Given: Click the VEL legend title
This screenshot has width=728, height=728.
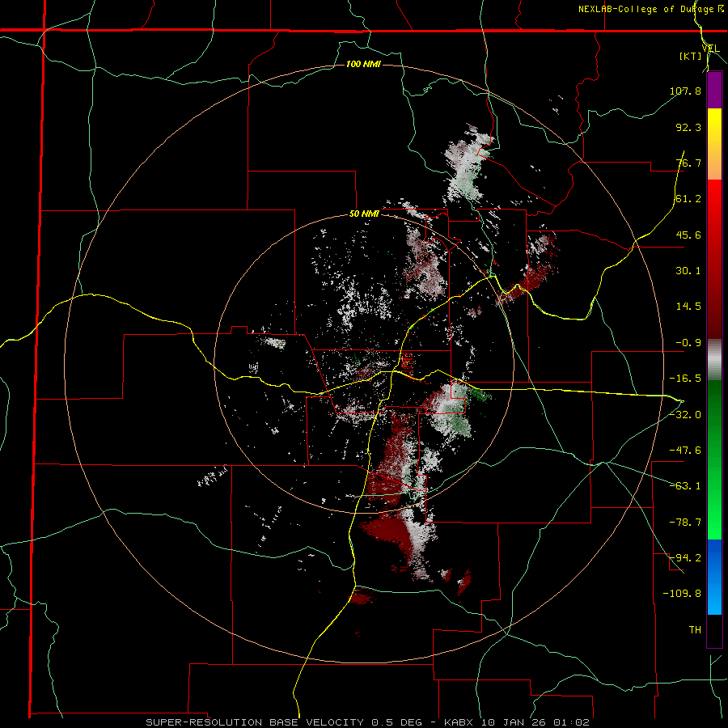Looking at the screenshot, I should 710,49.
